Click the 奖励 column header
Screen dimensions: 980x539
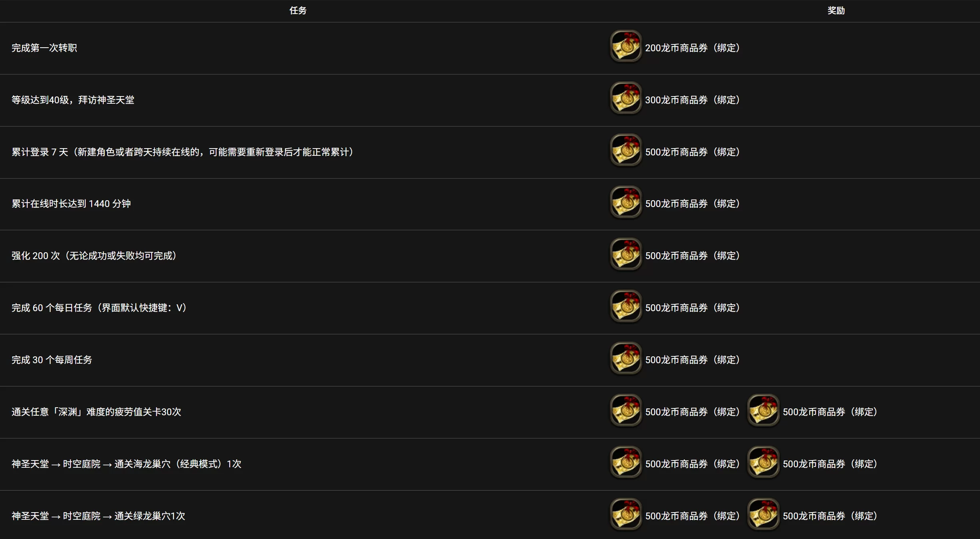(x=836, y=11)
